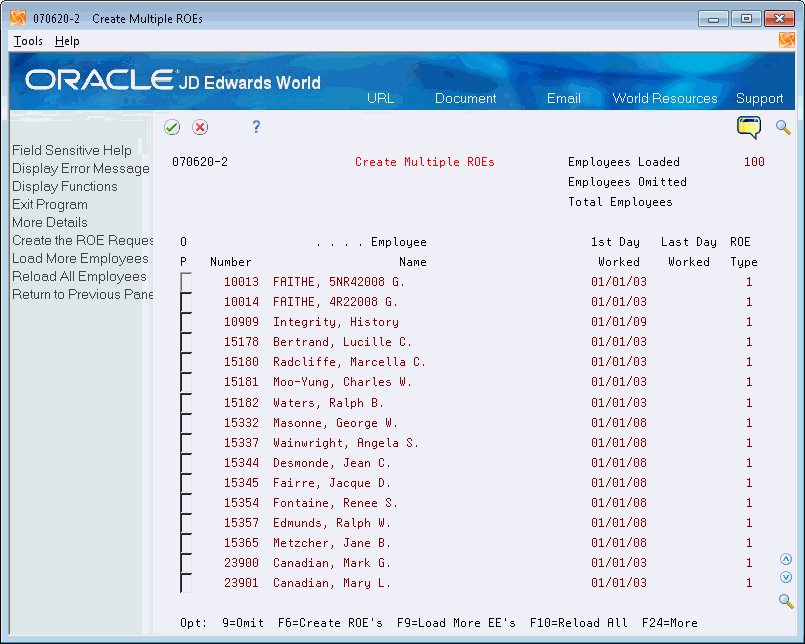
Task: Click screen ID 070620-2 text
Action: click(200, 162)
